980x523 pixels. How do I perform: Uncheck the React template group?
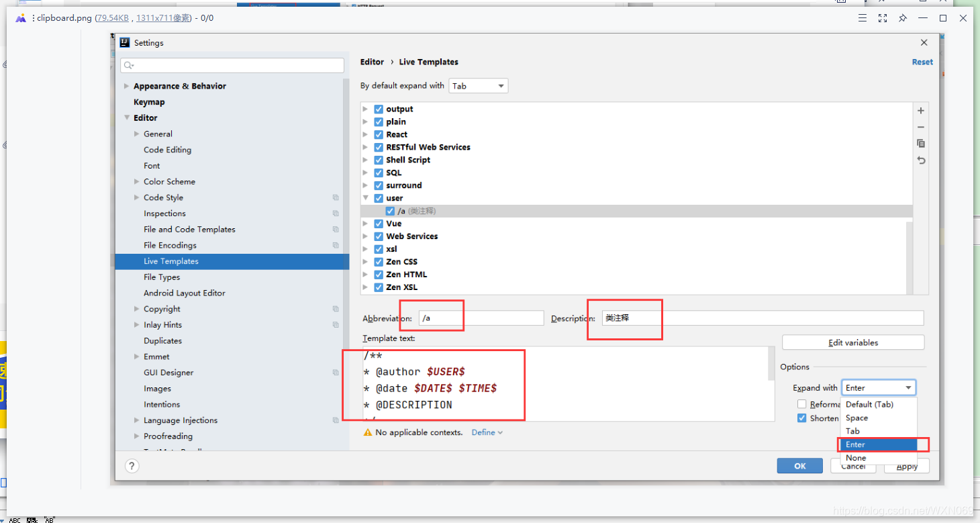pos(379,134)
